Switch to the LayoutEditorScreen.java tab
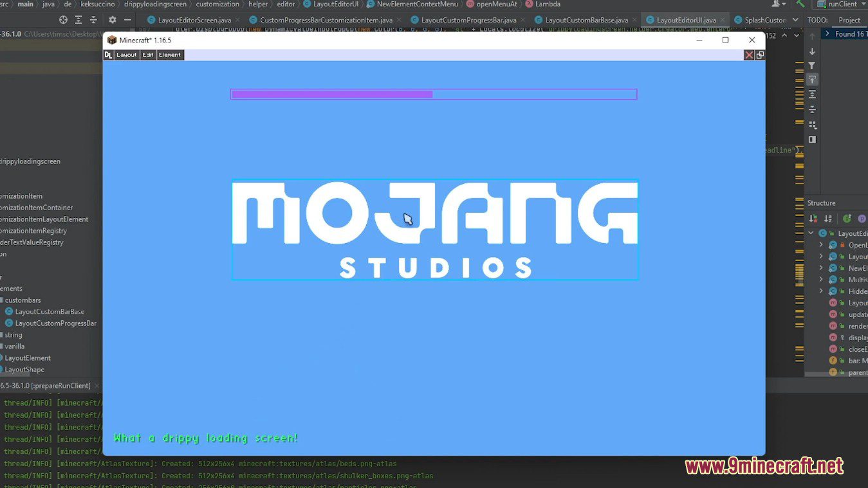Image resolution: width=868 pixels, height=488 pixels. (194, 20)
